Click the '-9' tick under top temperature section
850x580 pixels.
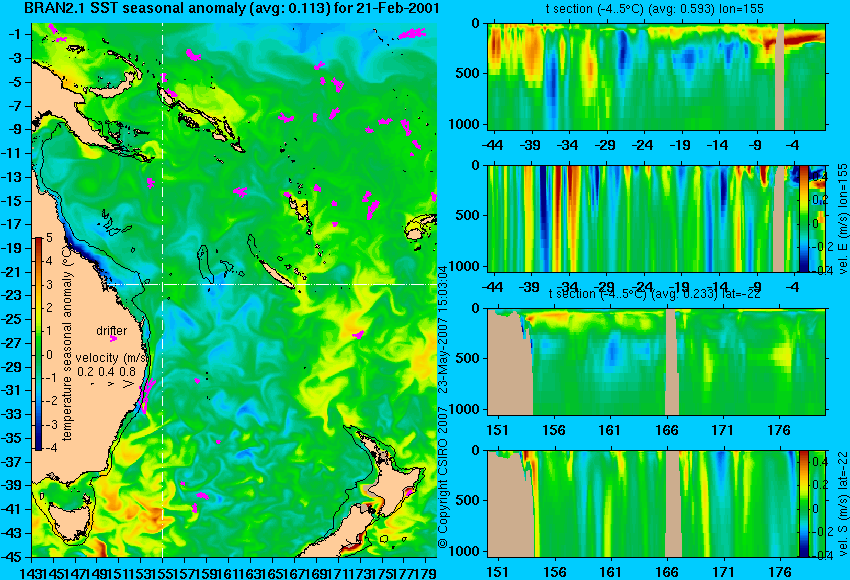click(x=755, y=146)
